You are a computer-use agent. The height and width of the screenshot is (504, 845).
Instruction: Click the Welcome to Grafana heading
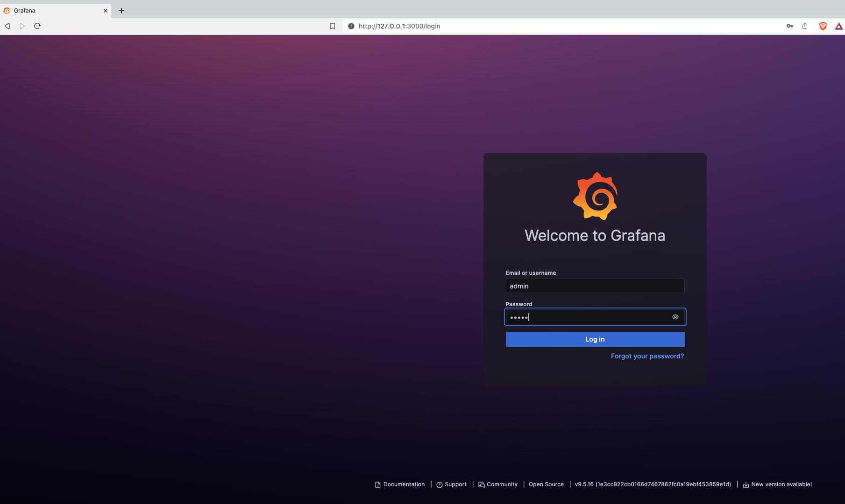point(595,236)
